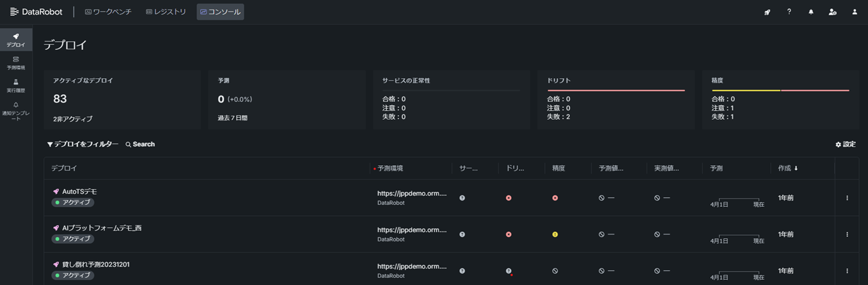
Task: Open notifications bell in top bar
Action: [810, 12]
